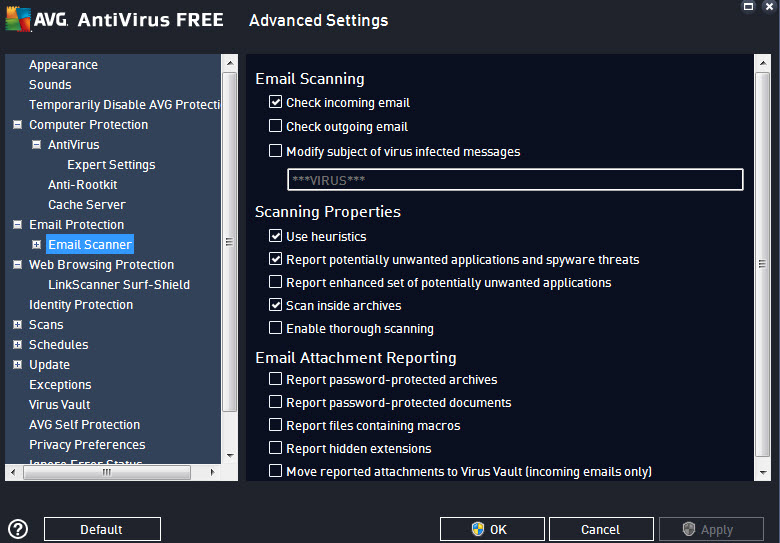Open Exceptions settings
This screenshot has height=543, width=780.
pyautogui.click(x=60, y=385)
